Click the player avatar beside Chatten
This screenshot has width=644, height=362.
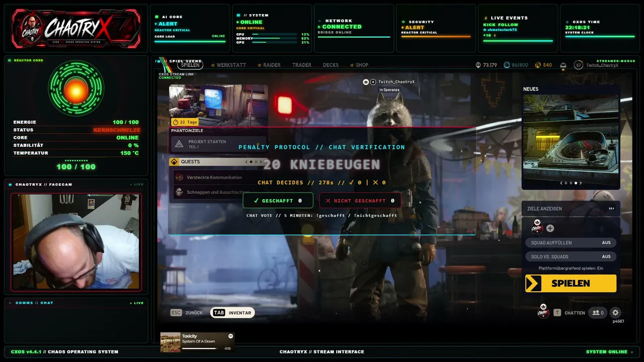tap(543, 311)
